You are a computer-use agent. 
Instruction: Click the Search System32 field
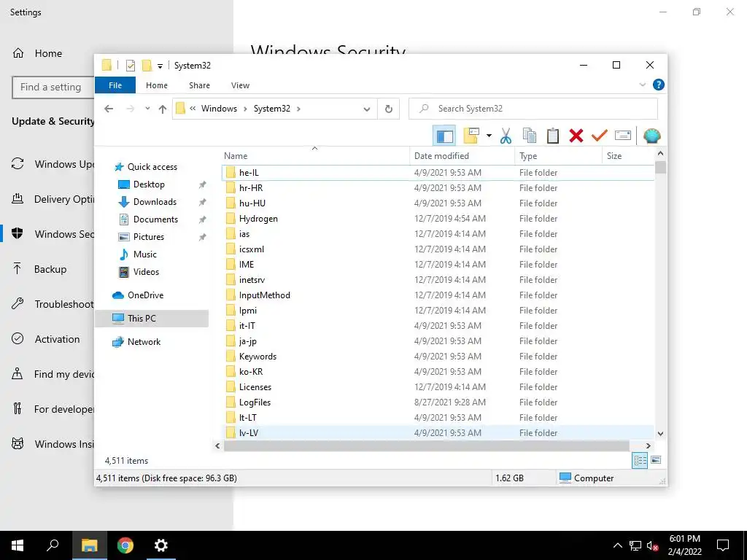(533, 109)
